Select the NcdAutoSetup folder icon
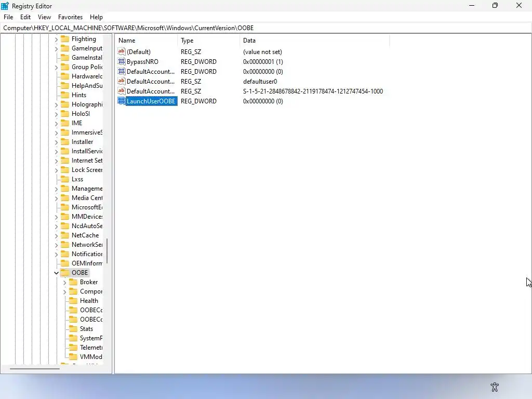 pyautogui.click(x=65, y=225)
